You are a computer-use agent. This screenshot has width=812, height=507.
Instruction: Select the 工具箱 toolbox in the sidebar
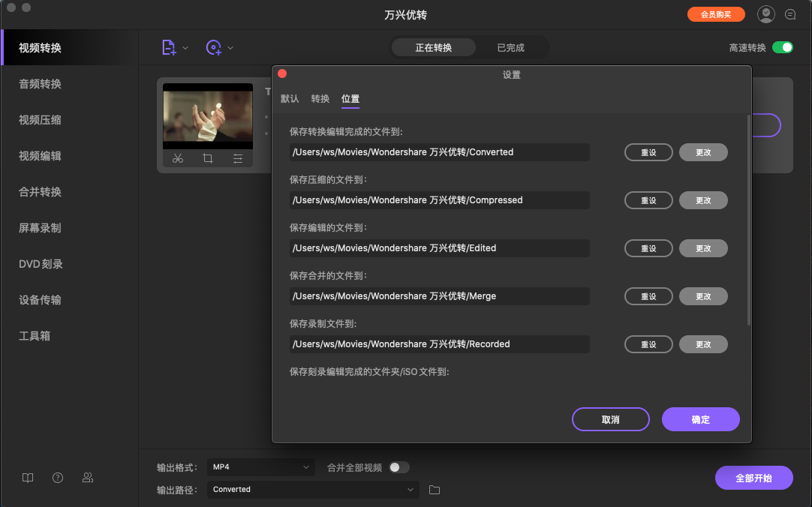tap(35, 335)
